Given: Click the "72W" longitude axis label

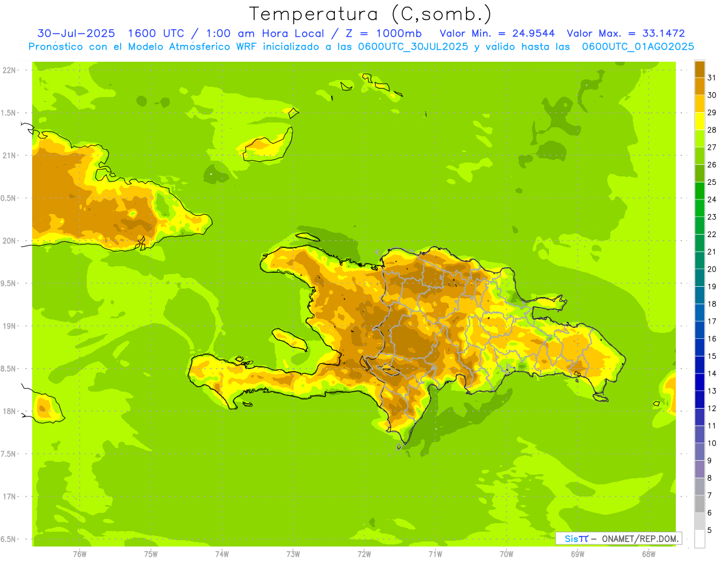Looking at the screenshot, I should [364, 554].
